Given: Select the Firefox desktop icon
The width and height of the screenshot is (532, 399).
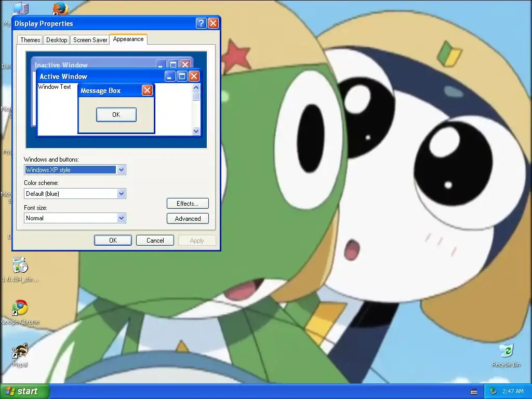Looking at the screenshot, I should click(x=60, y=8).
